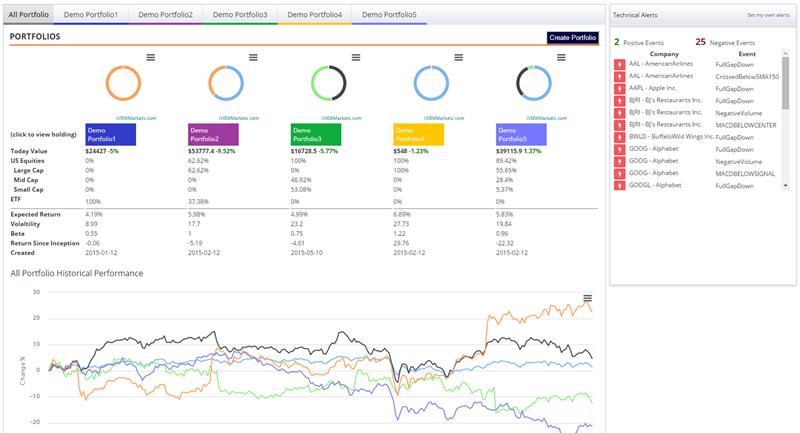Viewport: 800px width, 433px height.
Task: View holdings of blue Demo Portfolio1 box
Action: (x=111, y=135)
